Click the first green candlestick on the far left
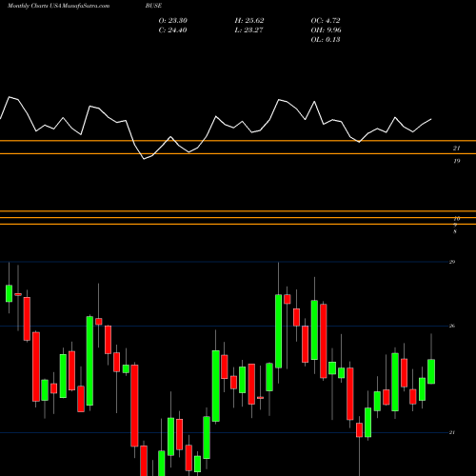 9,293
